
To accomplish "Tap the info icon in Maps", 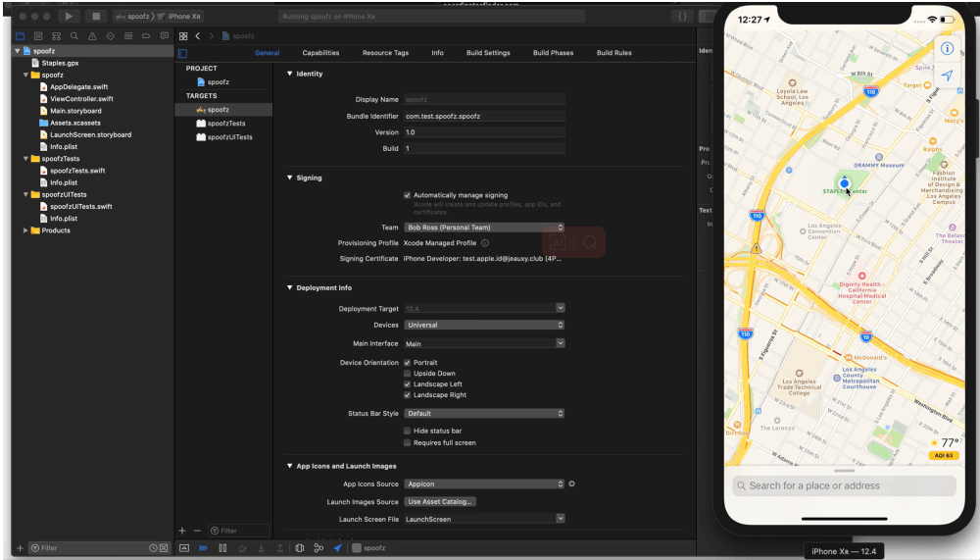I will point(947,49).
